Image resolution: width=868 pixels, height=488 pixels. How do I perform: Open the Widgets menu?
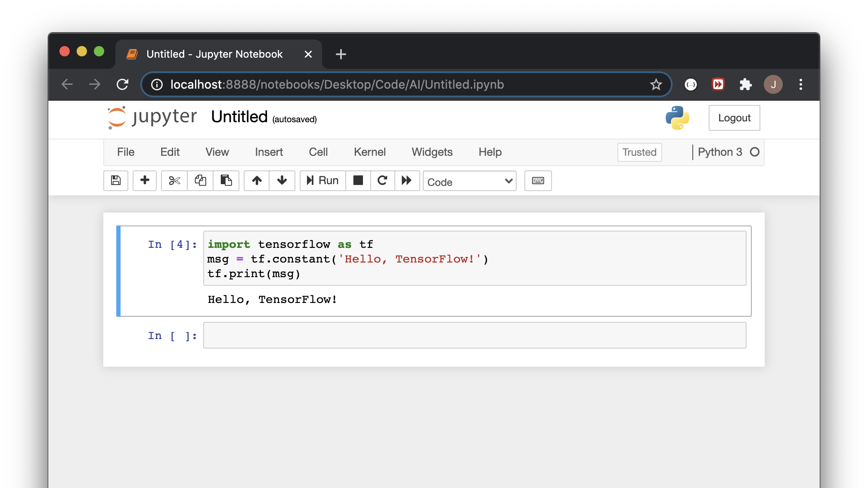[432, 152]
